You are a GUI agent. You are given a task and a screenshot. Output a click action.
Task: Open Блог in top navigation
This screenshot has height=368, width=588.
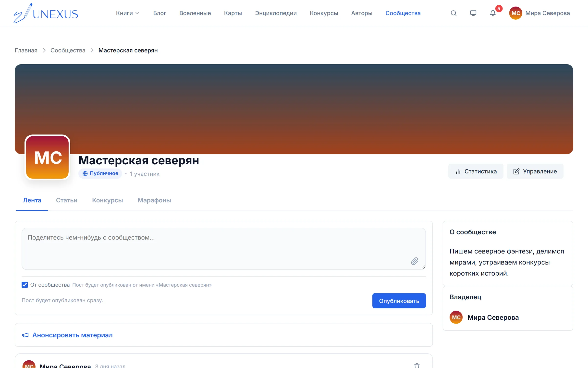[x=160, y=13]
